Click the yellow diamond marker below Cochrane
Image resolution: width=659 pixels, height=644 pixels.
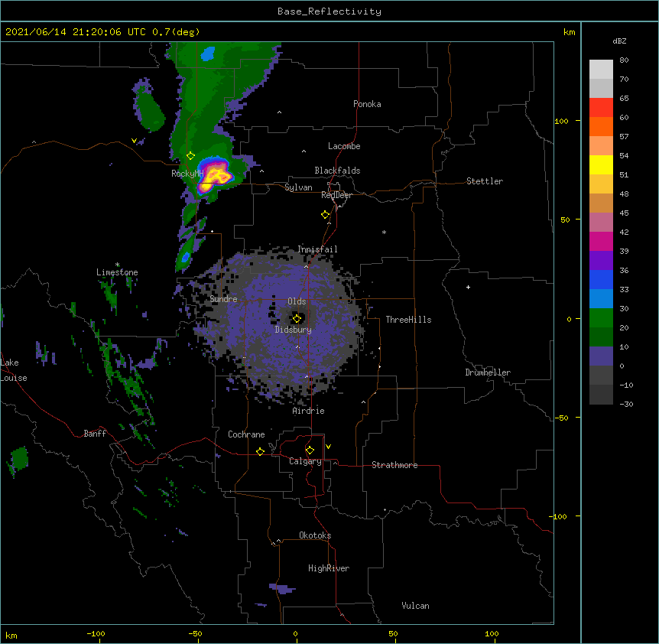[260, 451]
